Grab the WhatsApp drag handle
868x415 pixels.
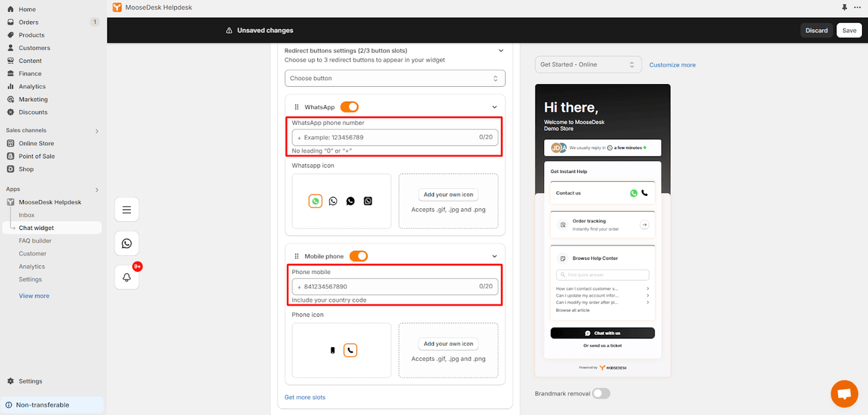296,107
